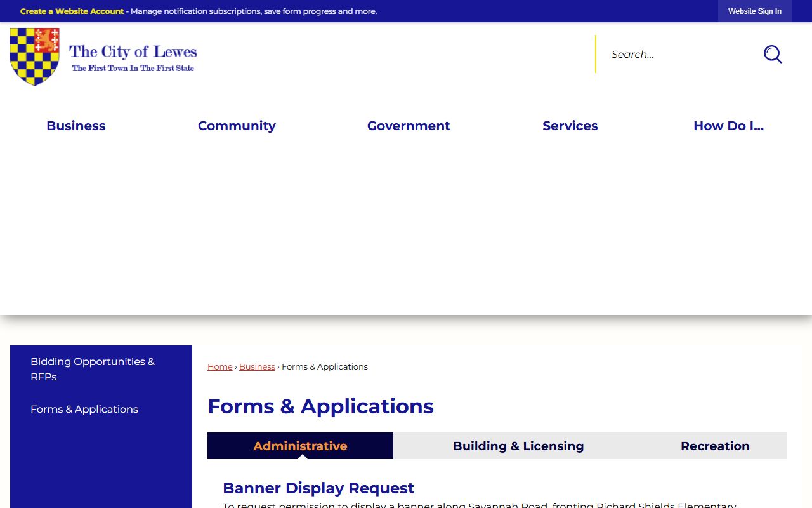Focus the Search text field
The height and width of the screenshot is (508, 812).
[x=676, y=54]
